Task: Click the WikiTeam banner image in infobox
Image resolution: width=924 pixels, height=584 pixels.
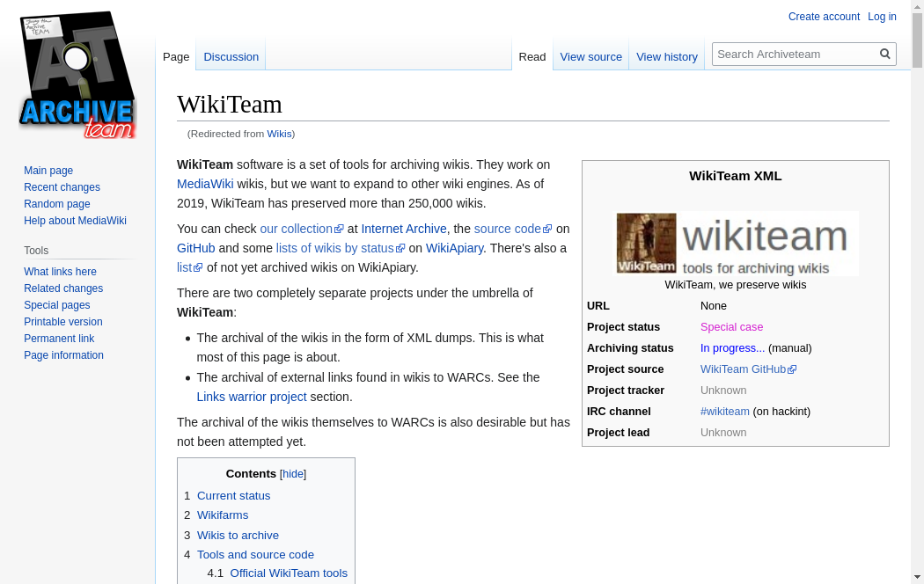Action: (x=737, y=243)
